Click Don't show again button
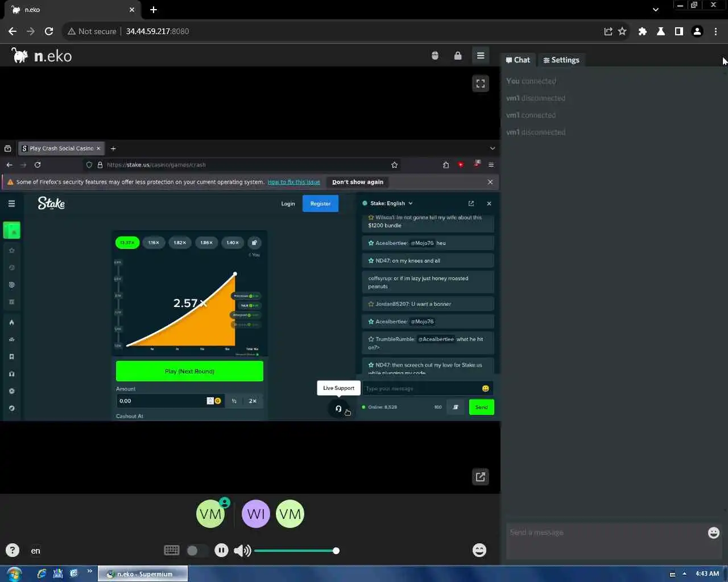 coord(358,182)
